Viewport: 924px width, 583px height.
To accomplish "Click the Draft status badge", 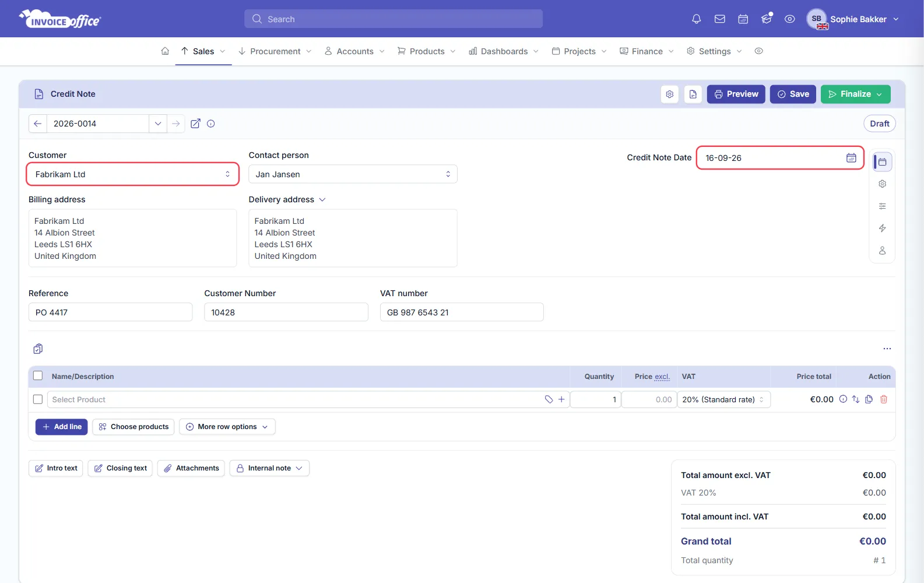I will pos(879,124).
